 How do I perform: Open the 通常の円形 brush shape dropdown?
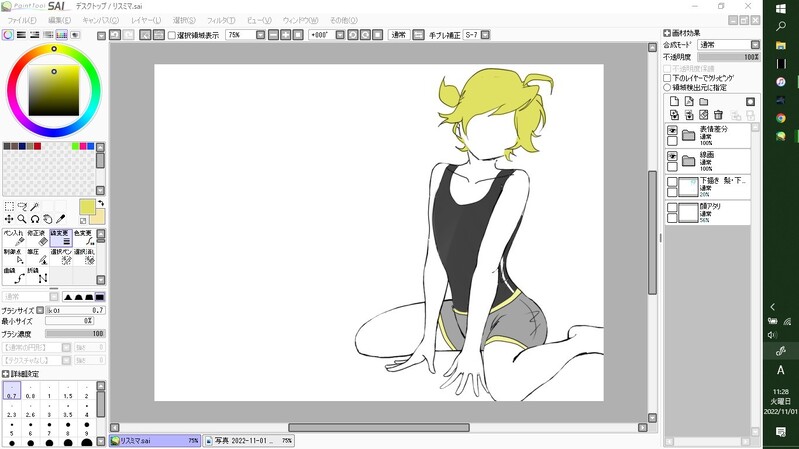(x=66, y=348)
